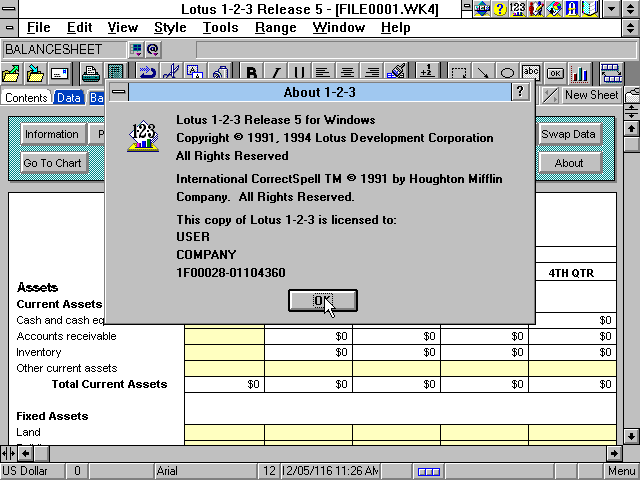
Task: Select the Draw Ellipse tool
Action: pyautogui.click(x=507, y=73)
